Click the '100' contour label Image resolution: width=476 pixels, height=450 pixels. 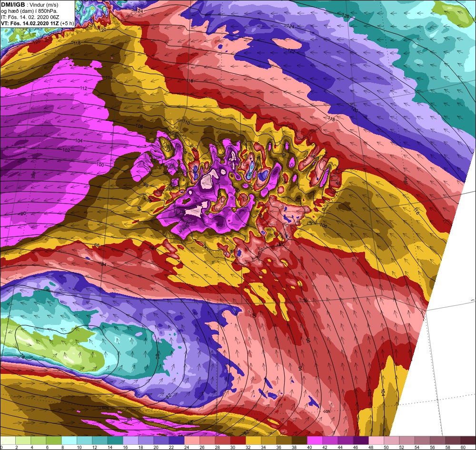[100, 165]
